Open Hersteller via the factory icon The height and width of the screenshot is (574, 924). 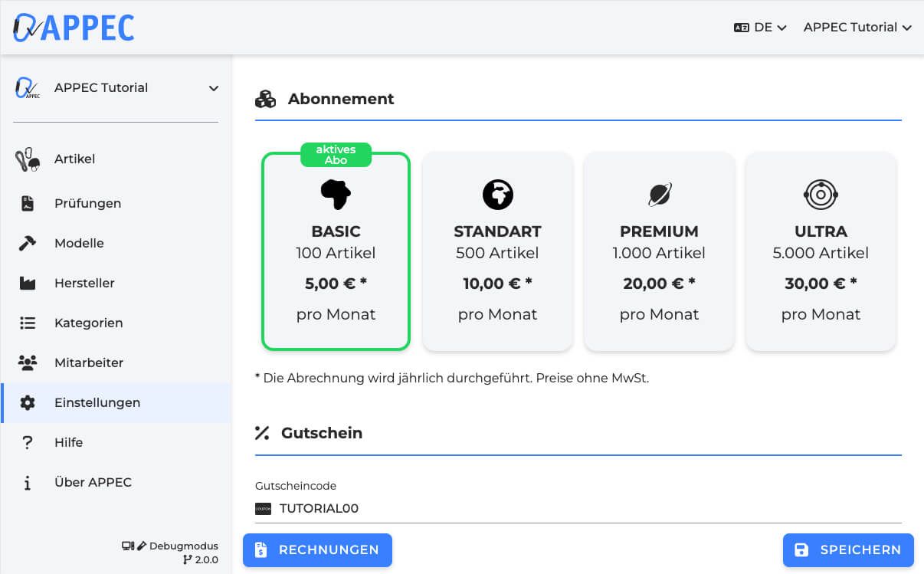coord(28,283)
